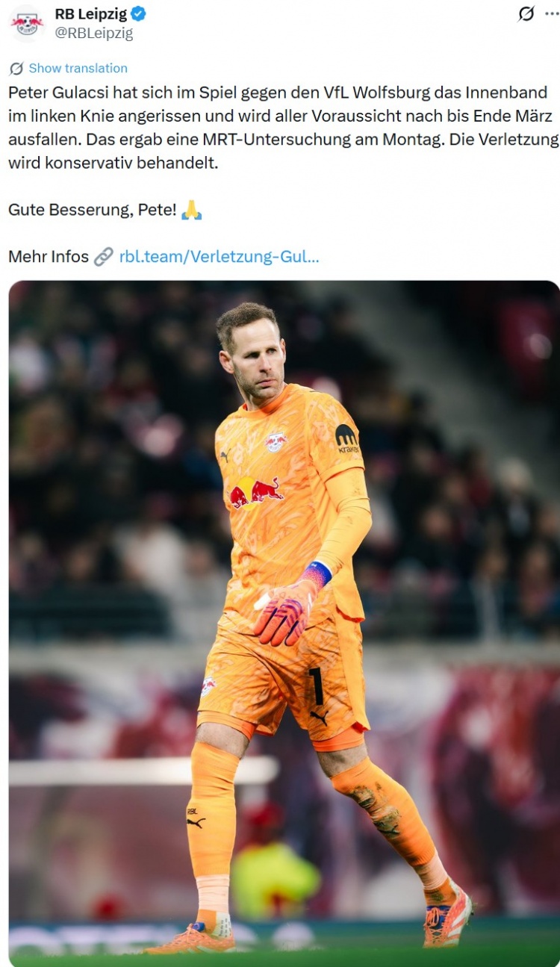This screenshot has width=560, height=967.
Task: Click the "Mehr Infos" text
Action: (x=49, y=257)
